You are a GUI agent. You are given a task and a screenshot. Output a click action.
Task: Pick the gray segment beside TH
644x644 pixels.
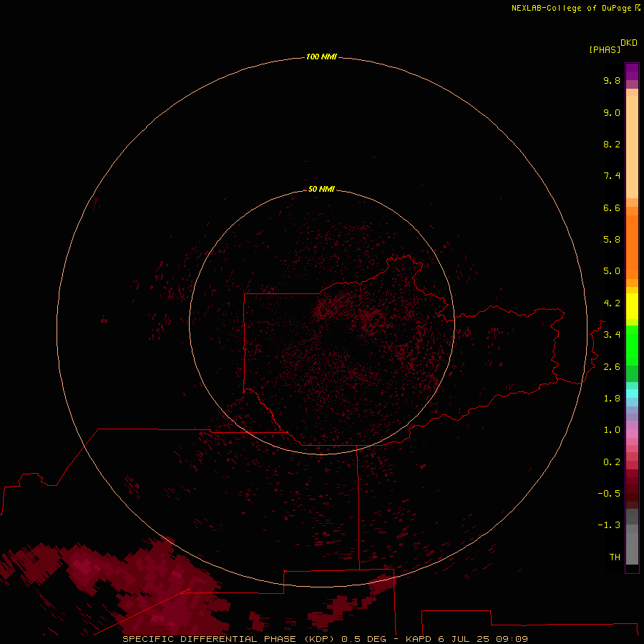632,549
